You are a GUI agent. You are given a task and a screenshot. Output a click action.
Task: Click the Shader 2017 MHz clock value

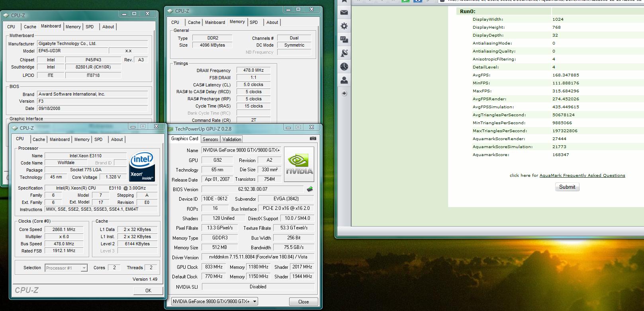(x=302, y=267)
